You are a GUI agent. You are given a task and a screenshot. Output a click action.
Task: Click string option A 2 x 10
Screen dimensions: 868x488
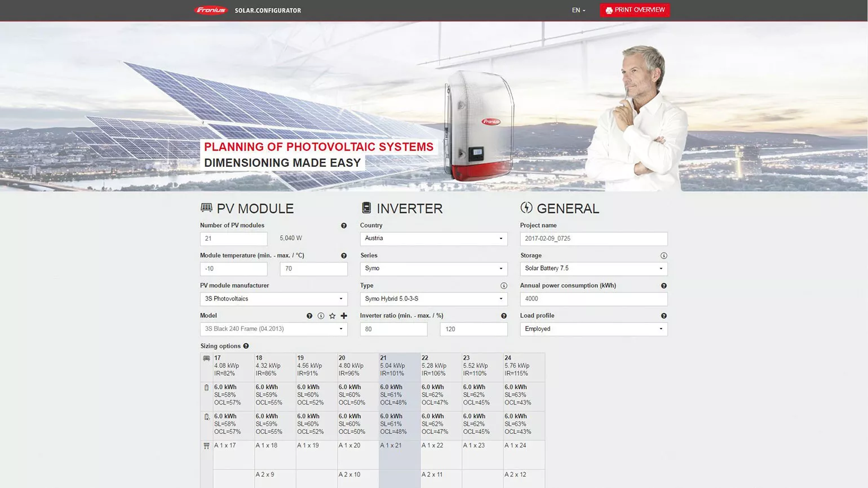click(x=349, y=475)
